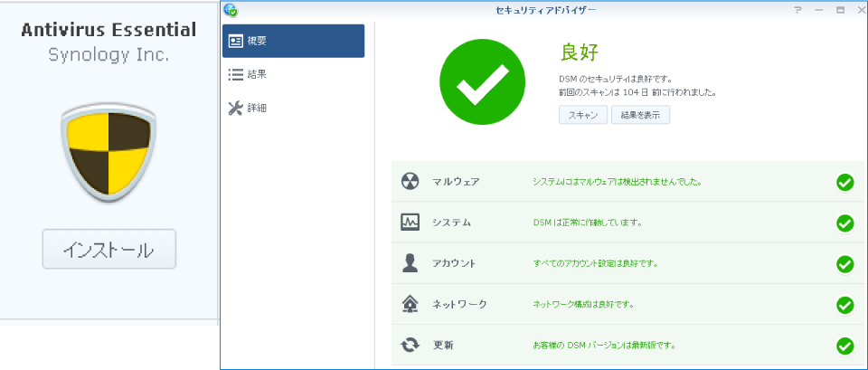
Task: Click the Antivirus Essential package title
Action: tap(108, 30)
